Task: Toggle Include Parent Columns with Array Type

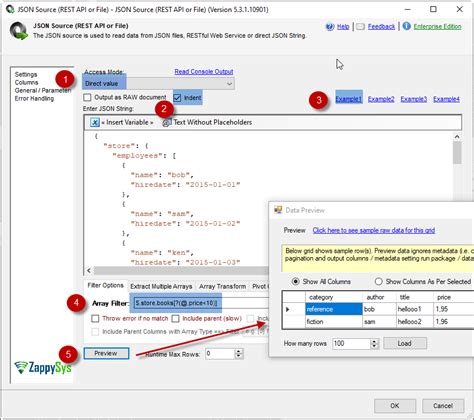Action: 95,332
